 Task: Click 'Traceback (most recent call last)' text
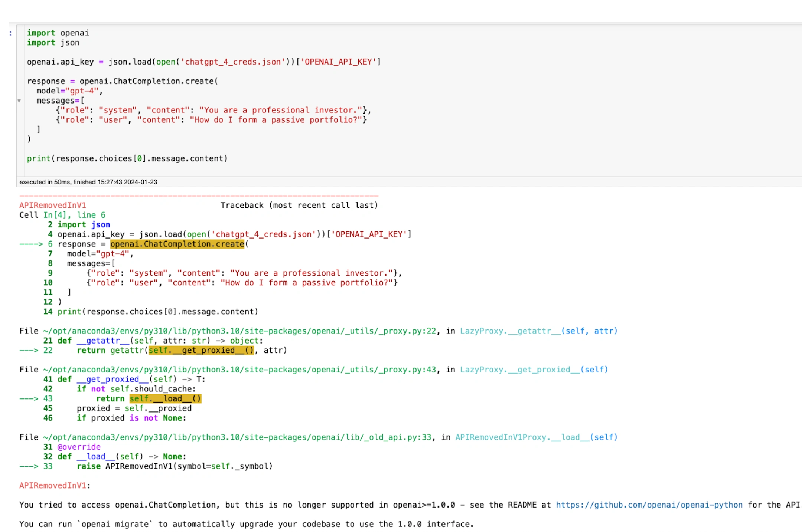click(299, 205)
